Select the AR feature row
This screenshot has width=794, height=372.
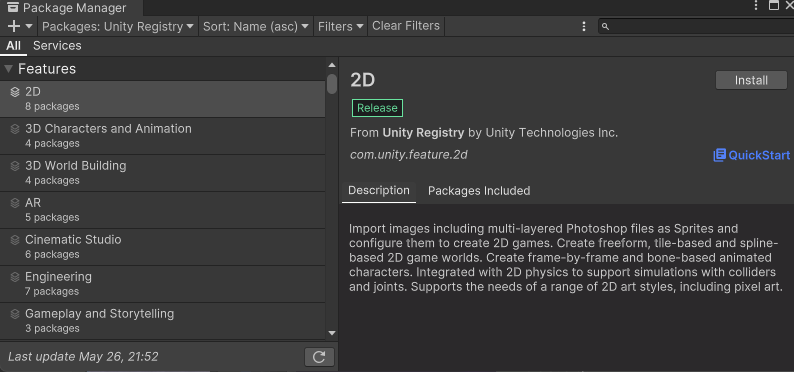(x=163, y=210)
